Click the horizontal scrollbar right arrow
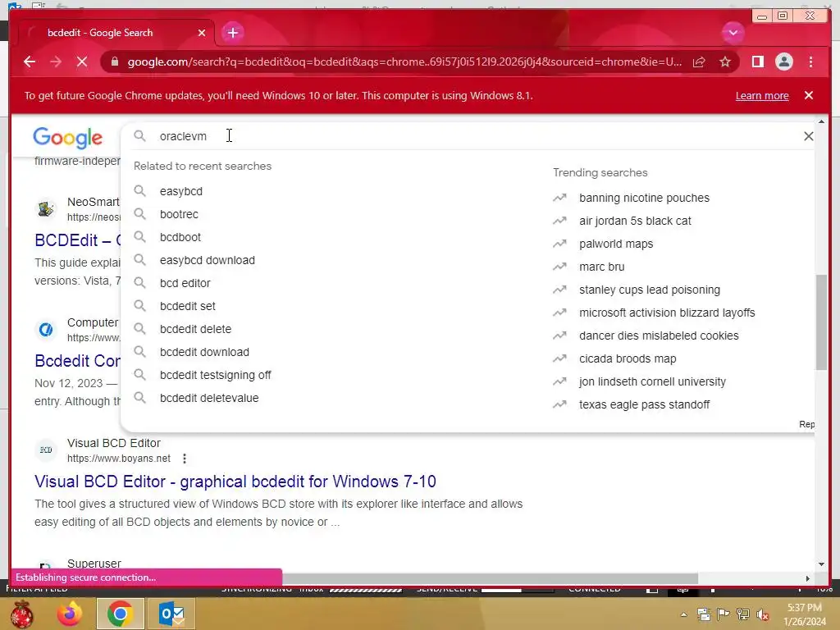840x630 pixels. (808, 578)
